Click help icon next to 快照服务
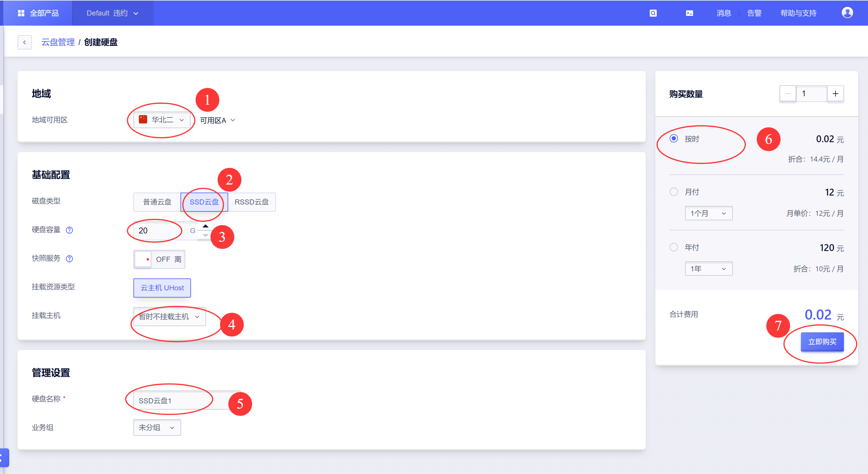The height and width of the screenshot is (474, 868). tap(69, 259)
